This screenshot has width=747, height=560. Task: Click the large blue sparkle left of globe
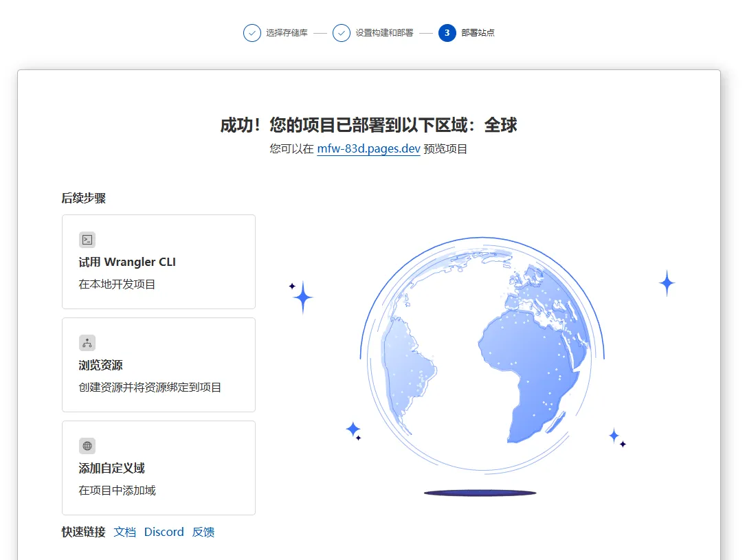(302, 298)
